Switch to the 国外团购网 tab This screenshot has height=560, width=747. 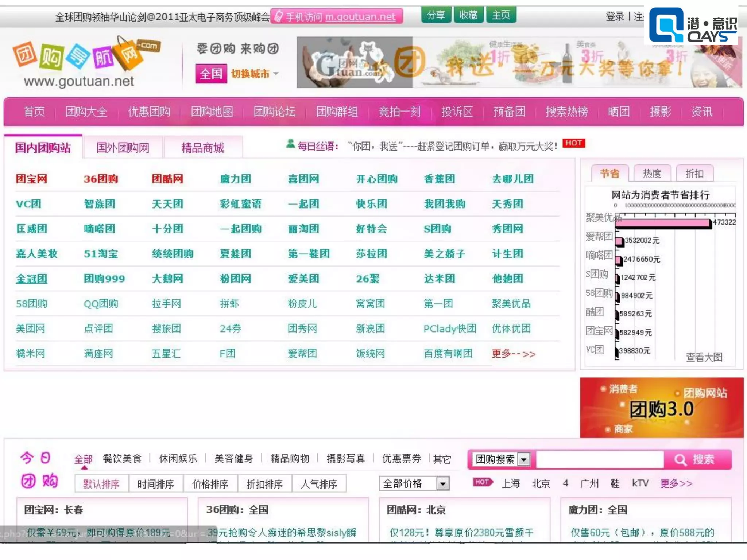pos(123,148)
